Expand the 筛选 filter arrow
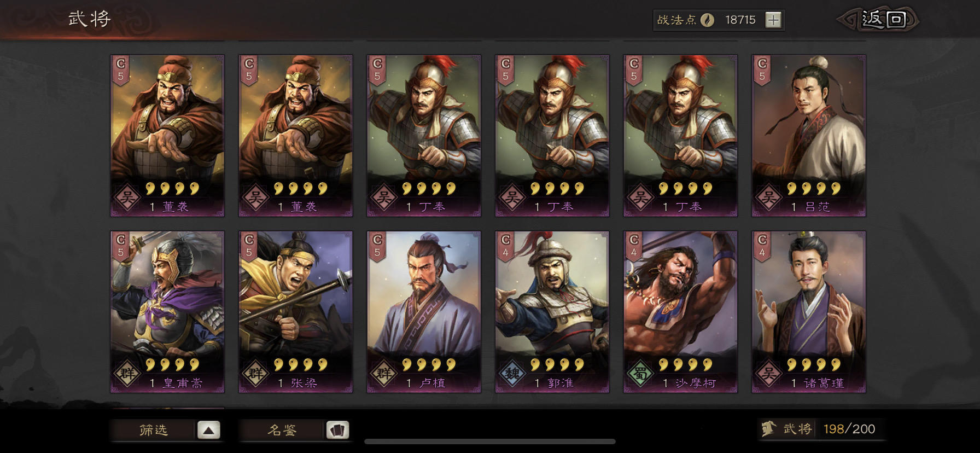The height and width of the screenshot is (453, 980). 208,430
